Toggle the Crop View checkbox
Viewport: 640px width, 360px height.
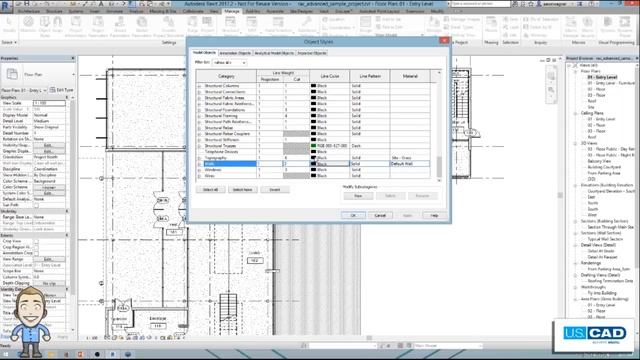tap(36, 241)
